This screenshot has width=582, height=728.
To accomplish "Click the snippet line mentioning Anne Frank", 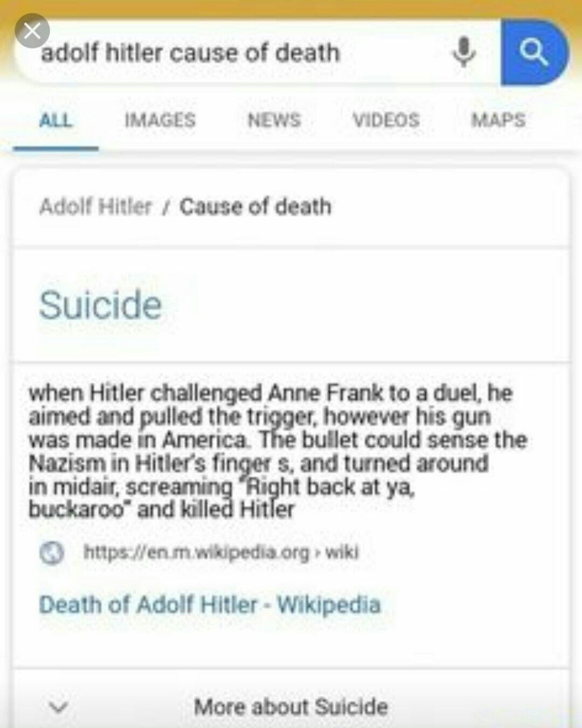I will (271, 393).
